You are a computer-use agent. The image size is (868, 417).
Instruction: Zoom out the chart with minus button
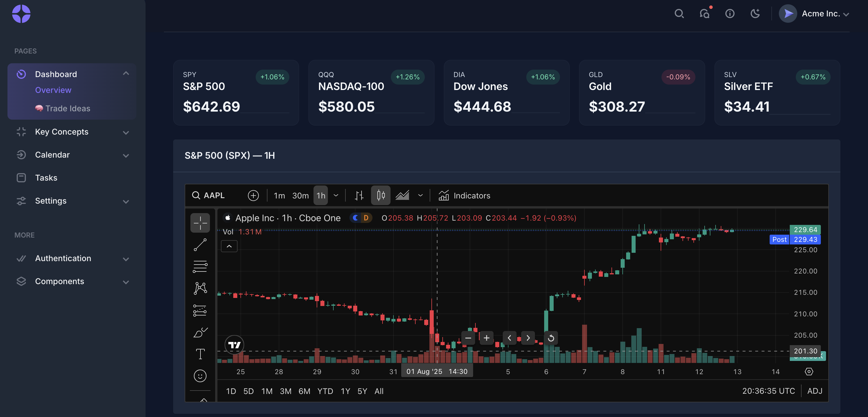point(468,338)
